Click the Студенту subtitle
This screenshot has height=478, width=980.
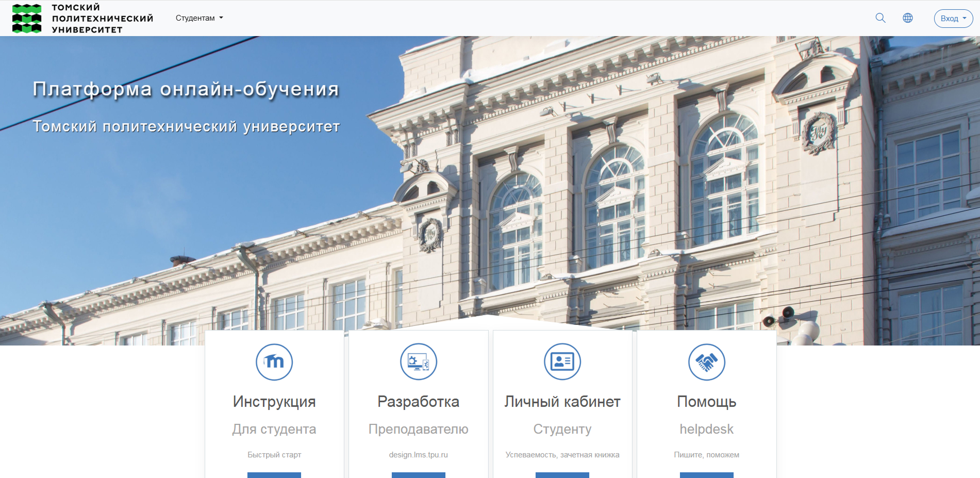pyautogui.click(x=562, y=429)
